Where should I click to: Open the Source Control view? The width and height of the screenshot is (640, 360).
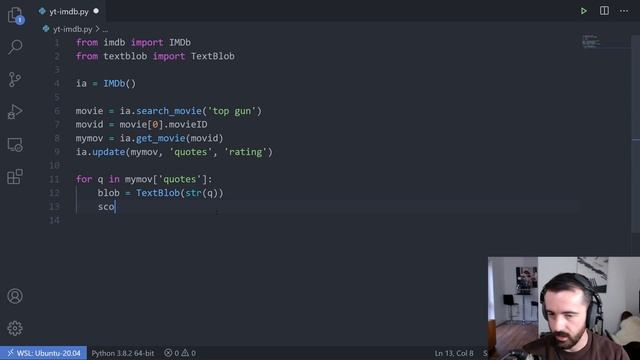click(15, 79)
